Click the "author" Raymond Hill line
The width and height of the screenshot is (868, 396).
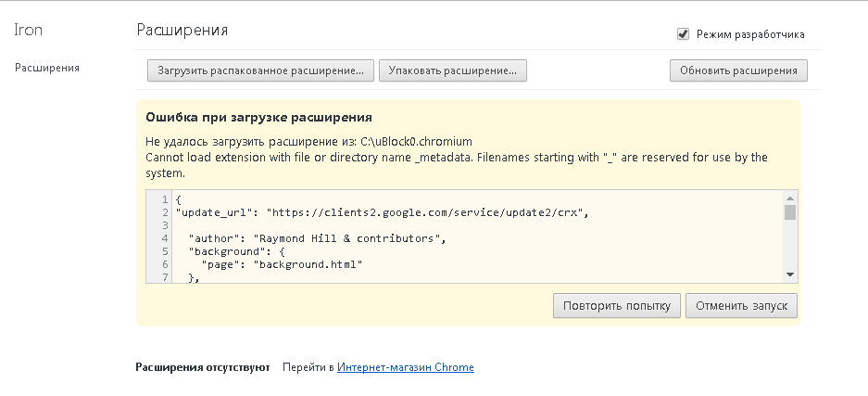[317, 238]
